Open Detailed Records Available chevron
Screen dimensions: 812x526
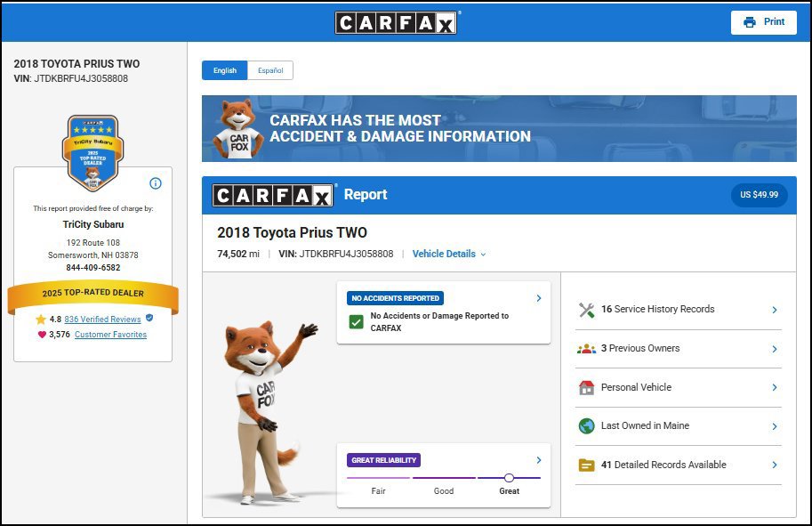774,465
